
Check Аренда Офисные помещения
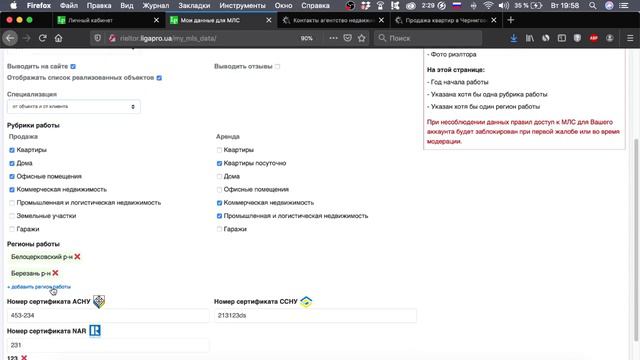[x=219, y=189]
